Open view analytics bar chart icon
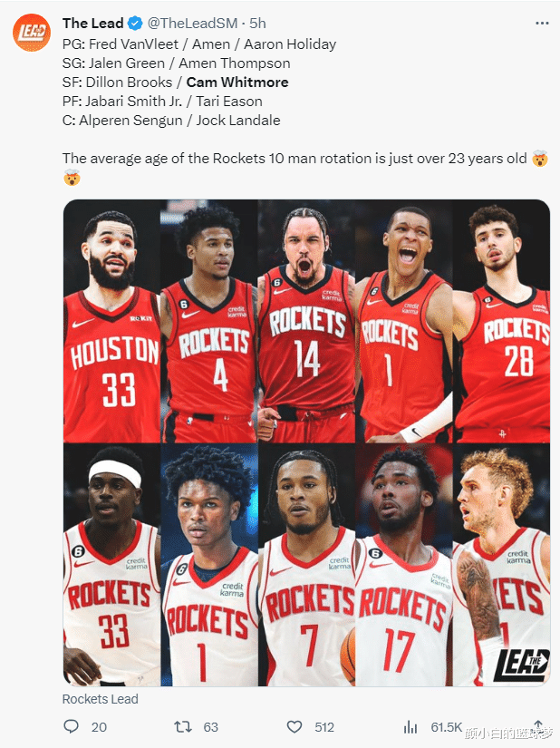 [x=410, y=727]
